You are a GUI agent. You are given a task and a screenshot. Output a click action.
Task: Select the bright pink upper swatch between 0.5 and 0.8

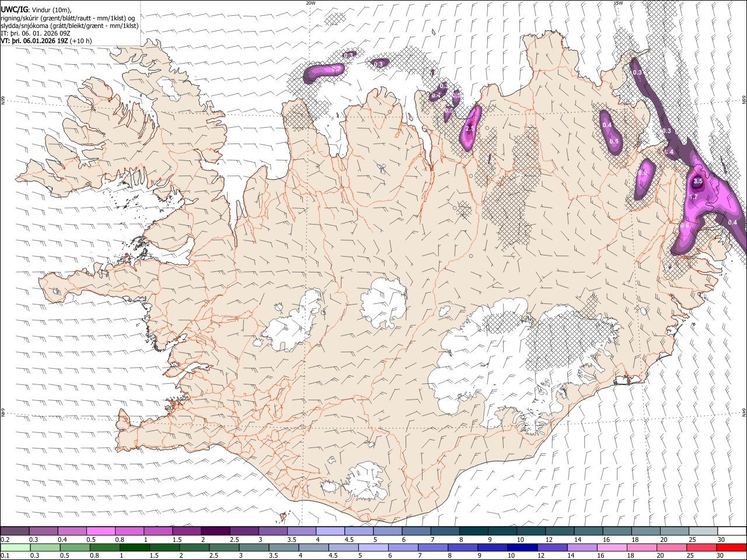pyautogui.click(x=101, y=531)
